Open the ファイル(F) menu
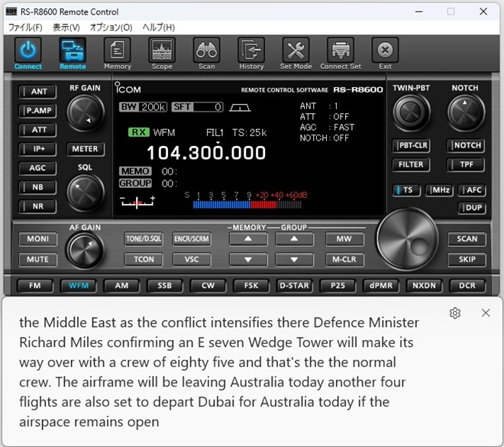This screenshot has height=447, width=504. [24, 28]
